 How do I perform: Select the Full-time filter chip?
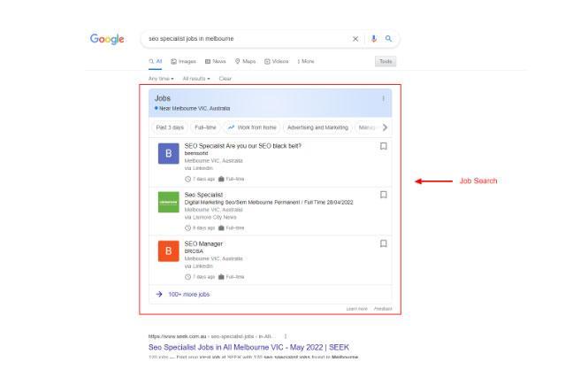click(205, 127)
